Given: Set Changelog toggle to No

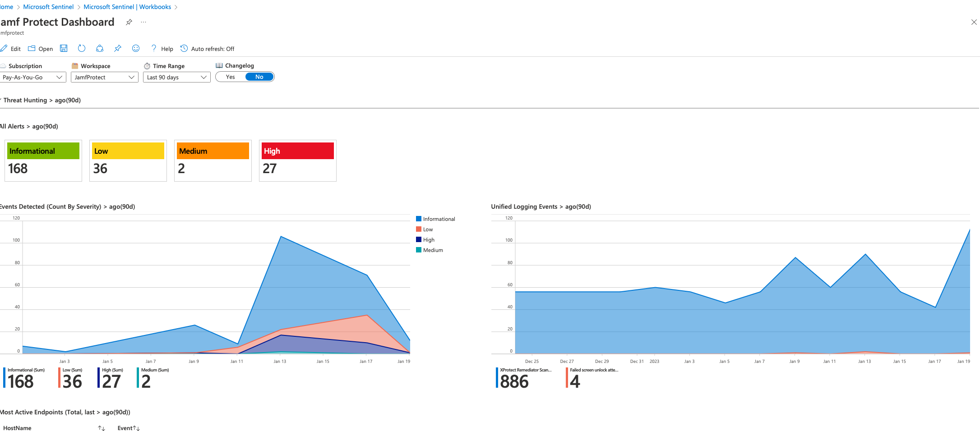Looking at the screenshot, I should (x=259, y=77).
